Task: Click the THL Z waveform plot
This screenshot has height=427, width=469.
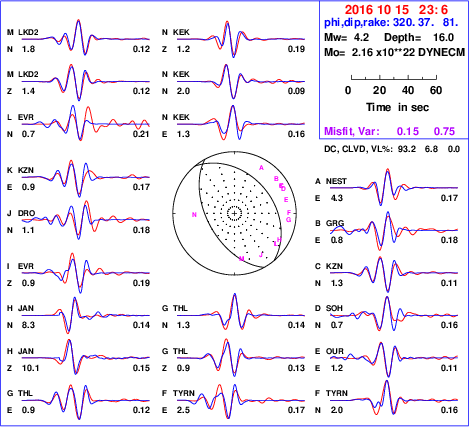Action: tap(241, 358)
